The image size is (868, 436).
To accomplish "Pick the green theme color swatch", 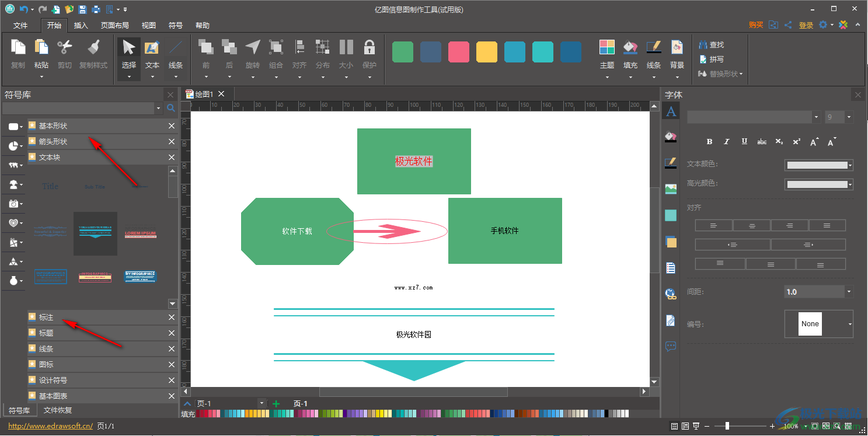I will tap(403, 52).
